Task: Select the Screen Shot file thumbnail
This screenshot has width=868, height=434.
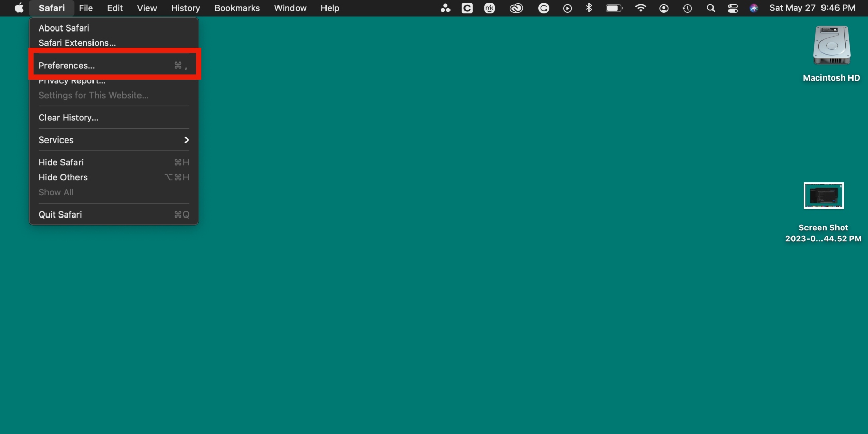Action: pyautogui.click(x=824, y=196)
